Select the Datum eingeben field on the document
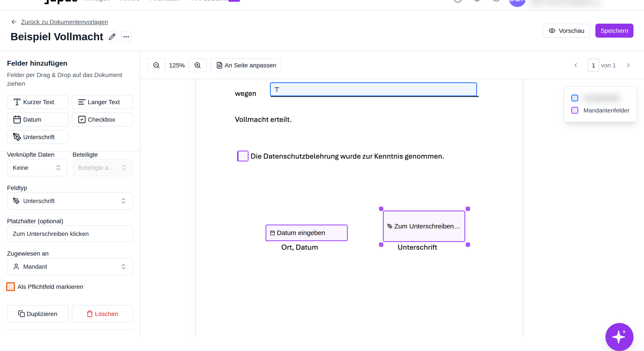 click(307, 233)
